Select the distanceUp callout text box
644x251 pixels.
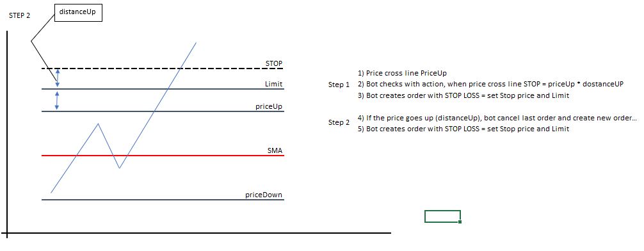pyautogui.click(x=78, y=12)
